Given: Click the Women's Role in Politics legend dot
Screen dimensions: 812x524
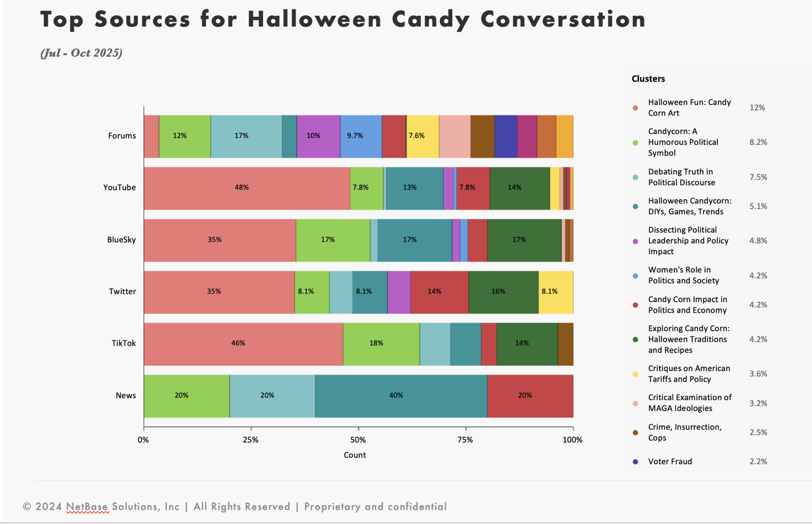Looking at the screenshot, I should (635, 276).
